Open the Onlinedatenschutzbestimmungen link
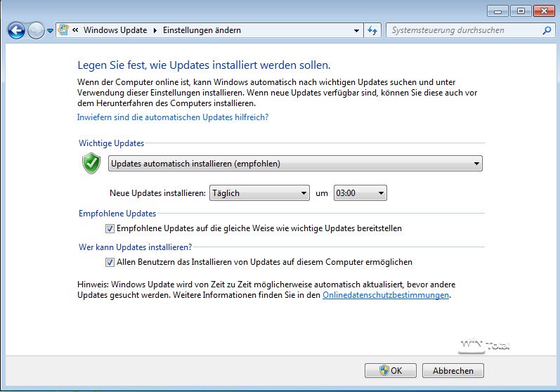This screenshot has height=392, width=560. [x=386, y=295]
